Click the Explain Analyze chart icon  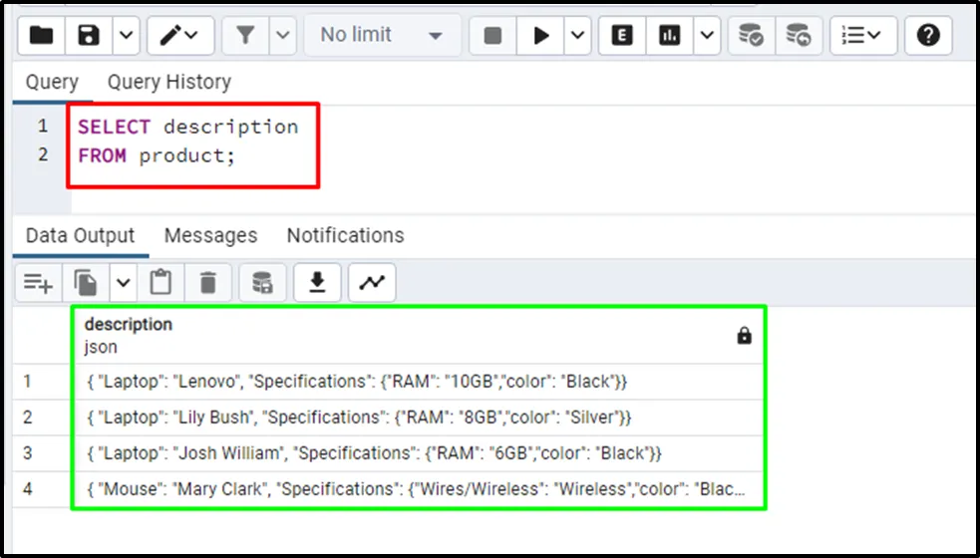[x=670, y=36]
